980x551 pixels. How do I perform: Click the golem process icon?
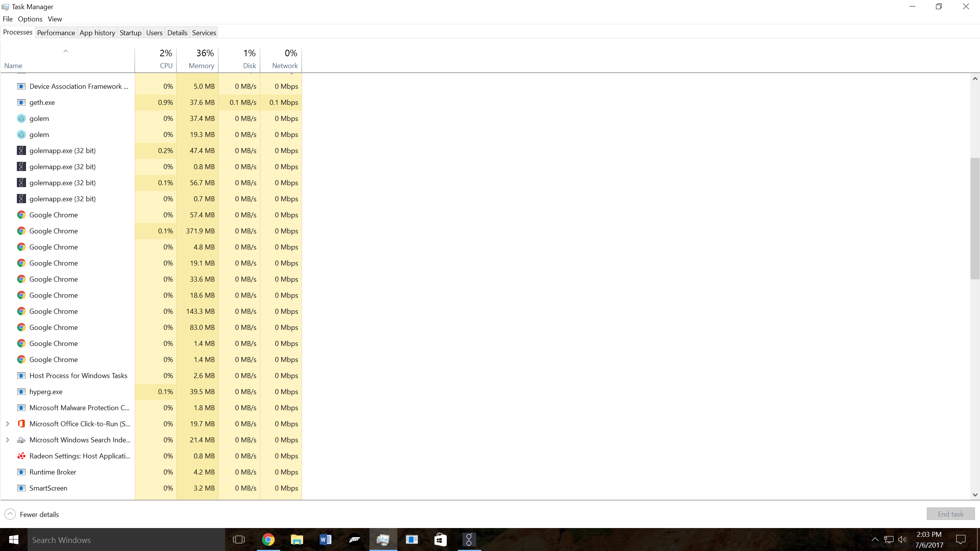tap(21, 118)
